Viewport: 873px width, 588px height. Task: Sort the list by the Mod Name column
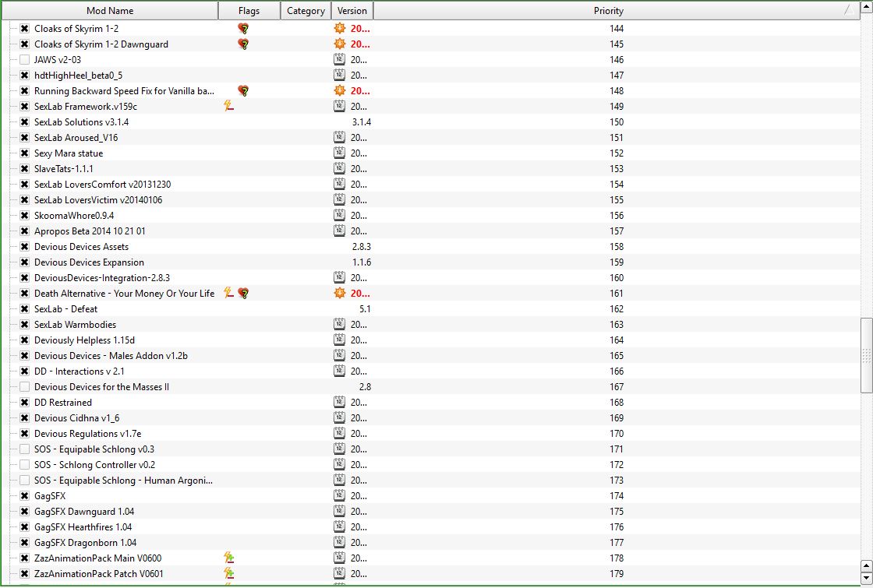click(109, 11)
